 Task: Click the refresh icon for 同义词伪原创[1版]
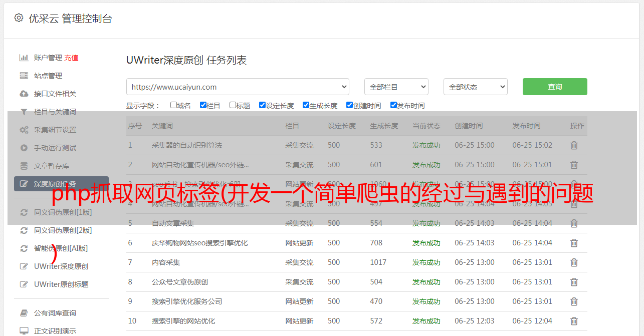tap(24, 212)
